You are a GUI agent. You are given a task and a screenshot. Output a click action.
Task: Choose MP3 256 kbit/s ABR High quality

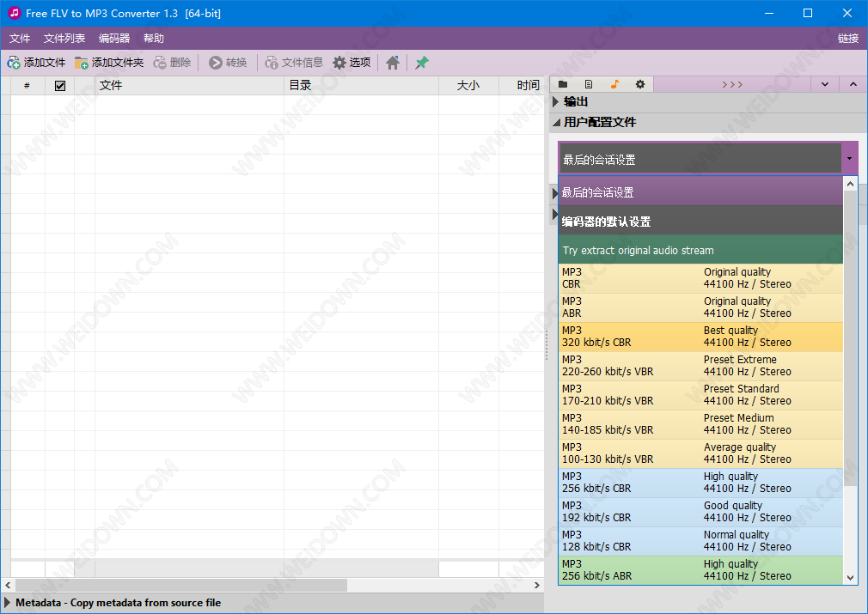pyautogui.click(x=700, y=570)
